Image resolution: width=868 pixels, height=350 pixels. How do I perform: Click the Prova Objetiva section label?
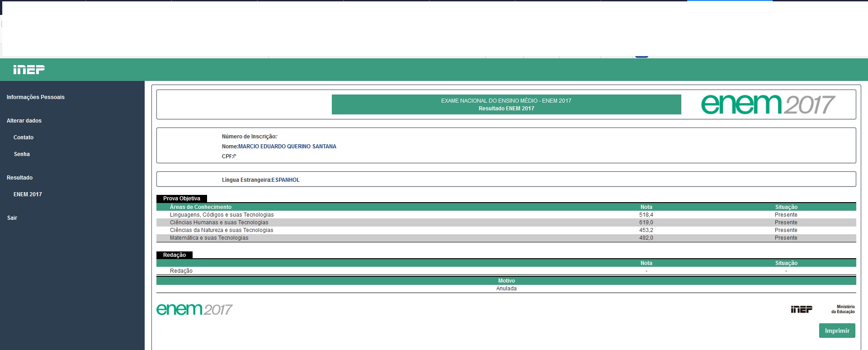(x=181, y=199)
